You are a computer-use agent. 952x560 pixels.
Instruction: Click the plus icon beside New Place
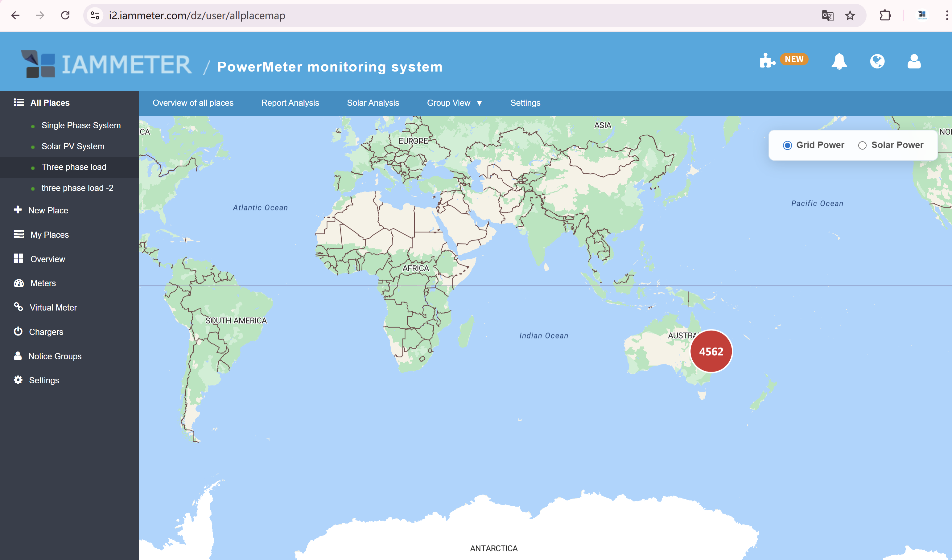pyautogui.click(x=18, y=210)
